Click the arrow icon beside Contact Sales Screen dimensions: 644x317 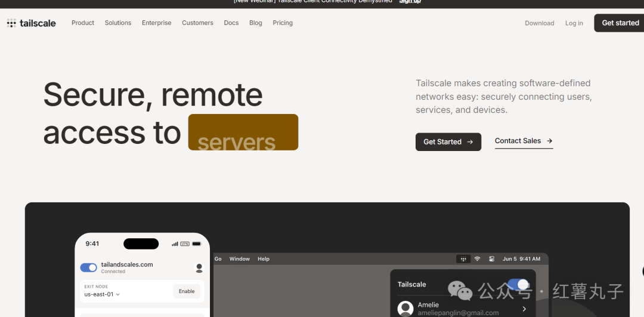tap(550, 141)
